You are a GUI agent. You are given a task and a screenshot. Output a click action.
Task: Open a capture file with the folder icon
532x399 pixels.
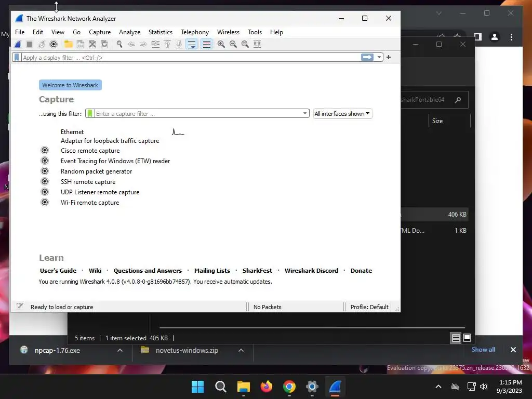click(x=68, y=44)
